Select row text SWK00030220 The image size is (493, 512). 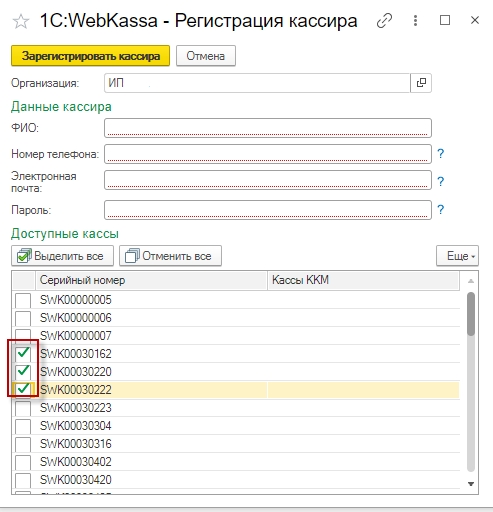click(76, 372)
